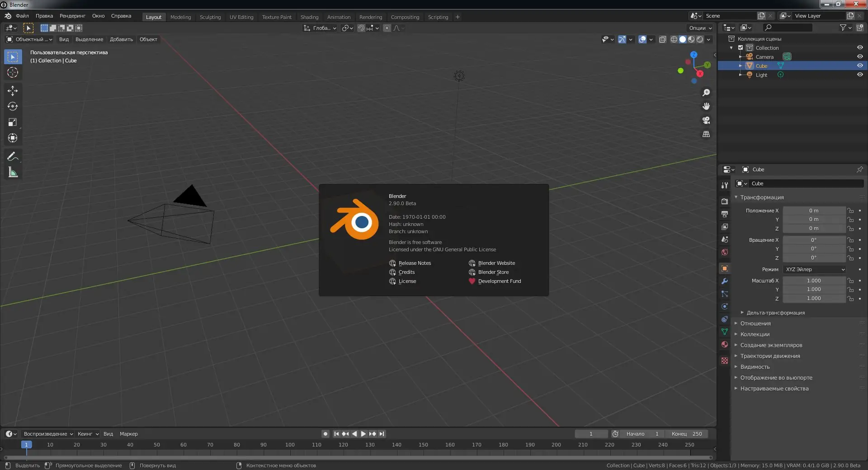The height and width of the screenshot is (470, 868).
Task: Click frame 100 on the timeline
Action: pos(290,445)
